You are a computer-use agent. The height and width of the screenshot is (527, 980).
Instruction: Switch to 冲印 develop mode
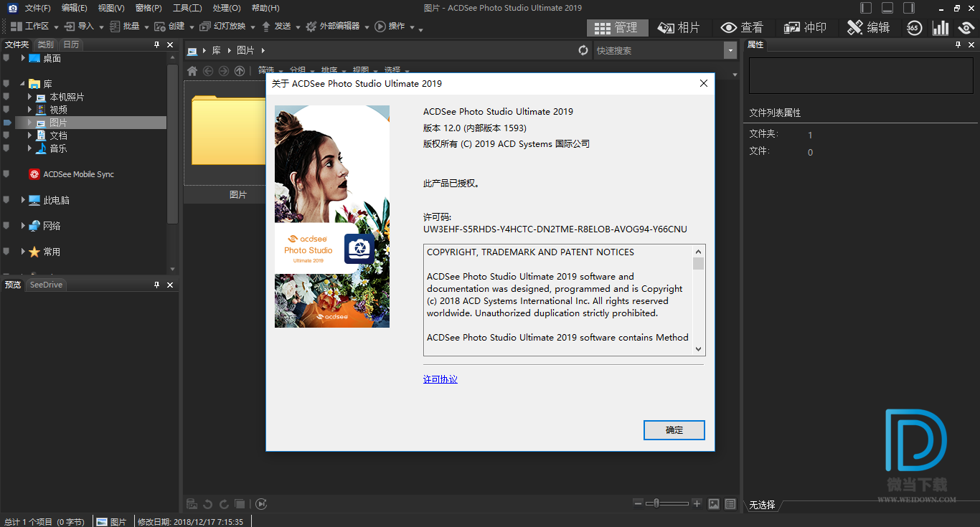click(x=806, y=27)
